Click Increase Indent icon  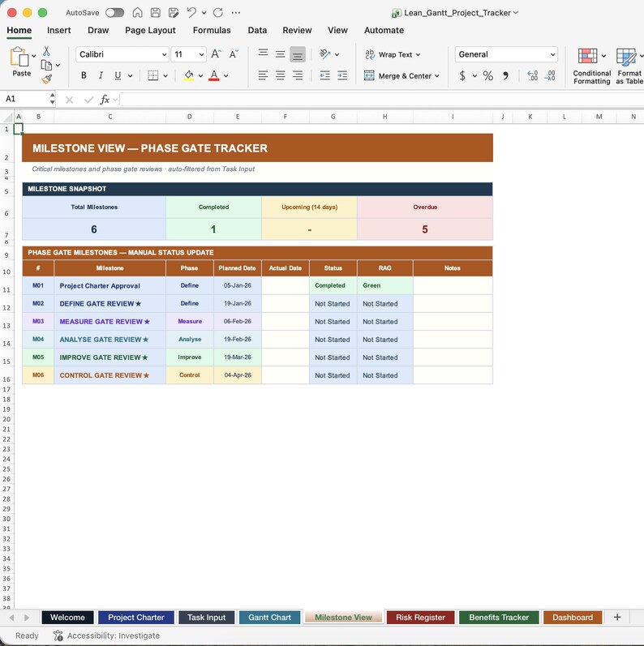(x=342, y=75)
